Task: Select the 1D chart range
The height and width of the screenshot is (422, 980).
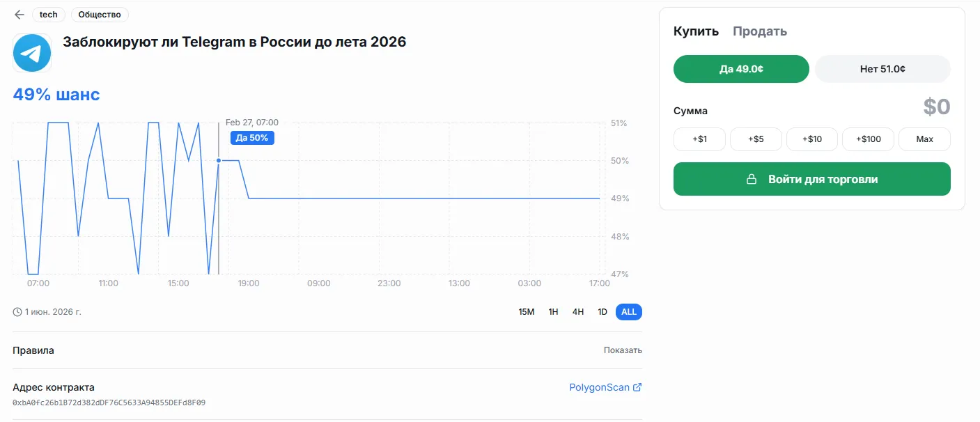Action: (602, 312)
